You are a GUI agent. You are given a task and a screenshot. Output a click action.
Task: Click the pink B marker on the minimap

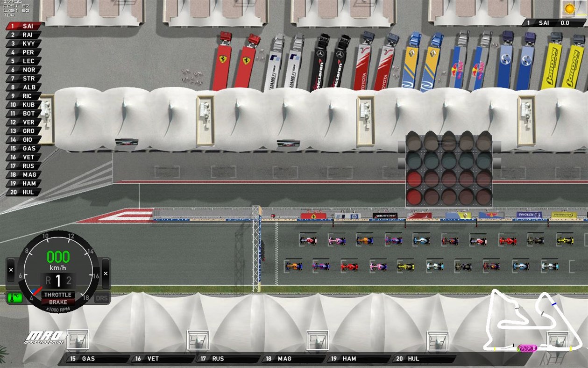click(x=533, y=348)
